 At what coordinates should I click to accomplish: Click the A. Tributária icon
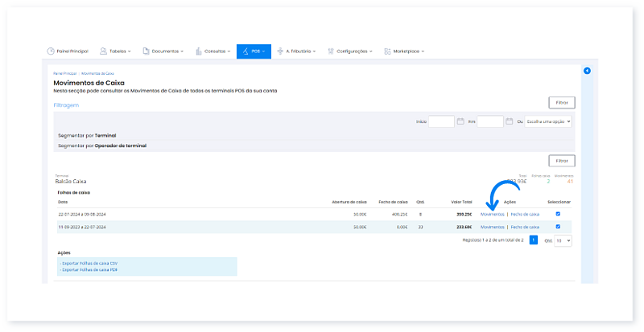[280, 51]
